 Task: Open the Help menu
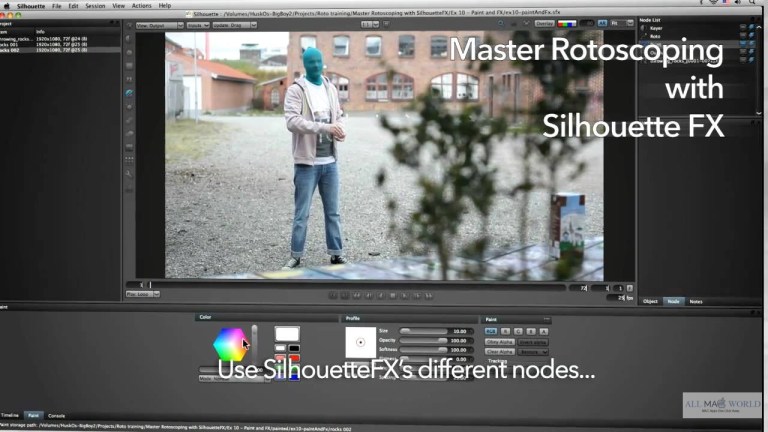coord(165,6)
